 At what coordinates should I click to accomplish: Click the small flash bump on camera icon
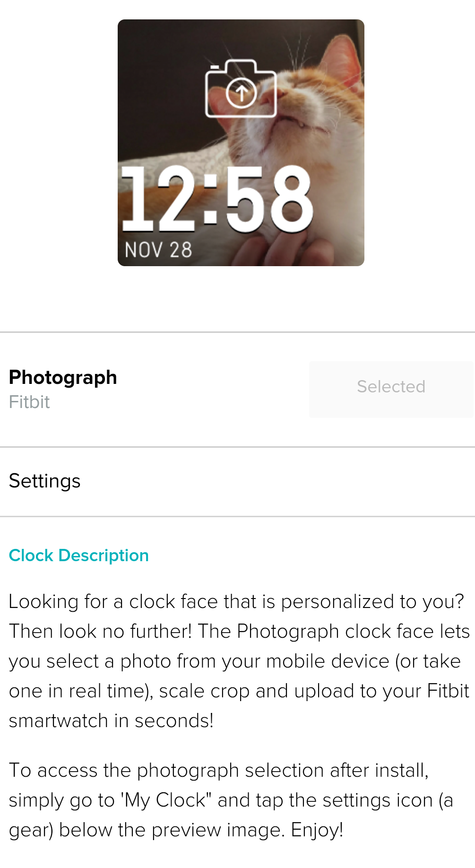(215, 68)
